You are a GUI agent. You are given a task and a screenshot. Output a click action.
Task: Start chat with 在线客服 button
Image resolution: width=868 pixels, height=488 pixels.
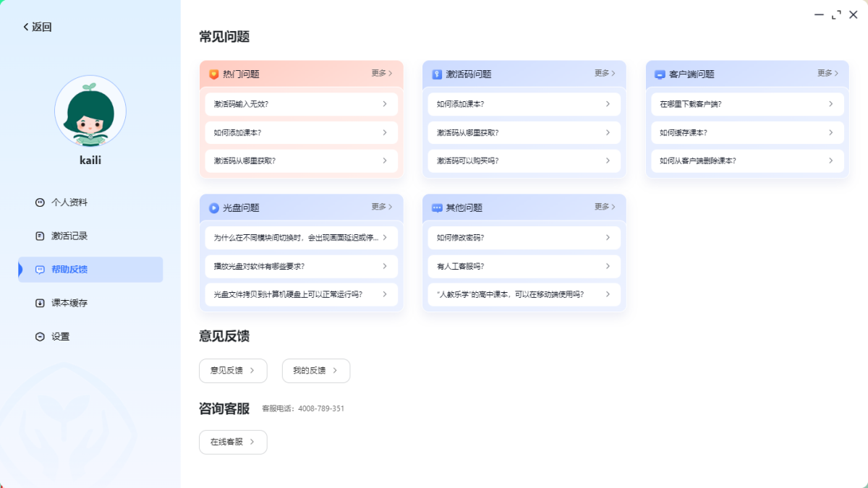(x=233, y=442)
